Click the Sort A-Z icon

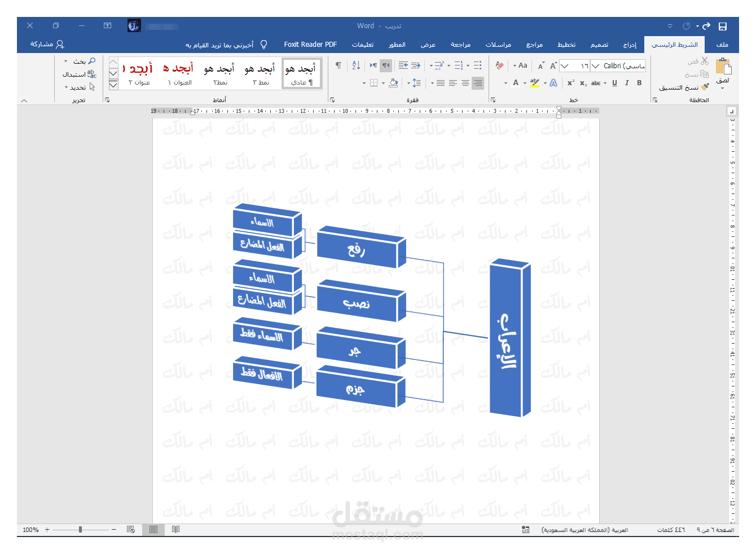(356, 65)
